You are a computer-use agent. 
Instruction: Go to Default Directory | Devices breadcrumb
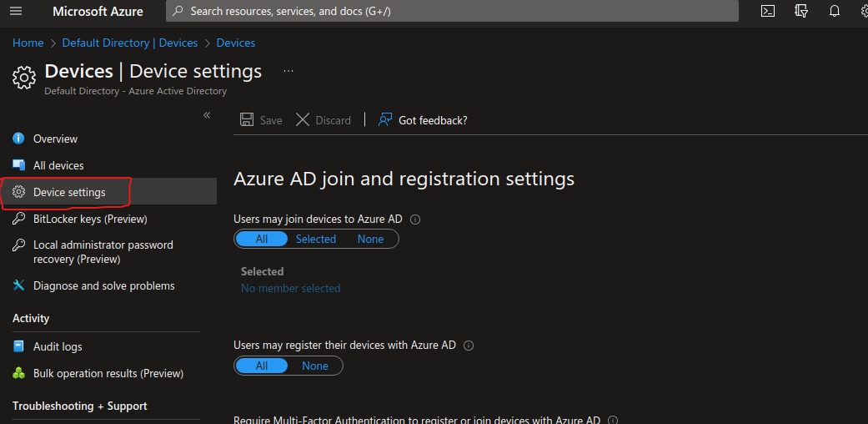click(130, 43)
